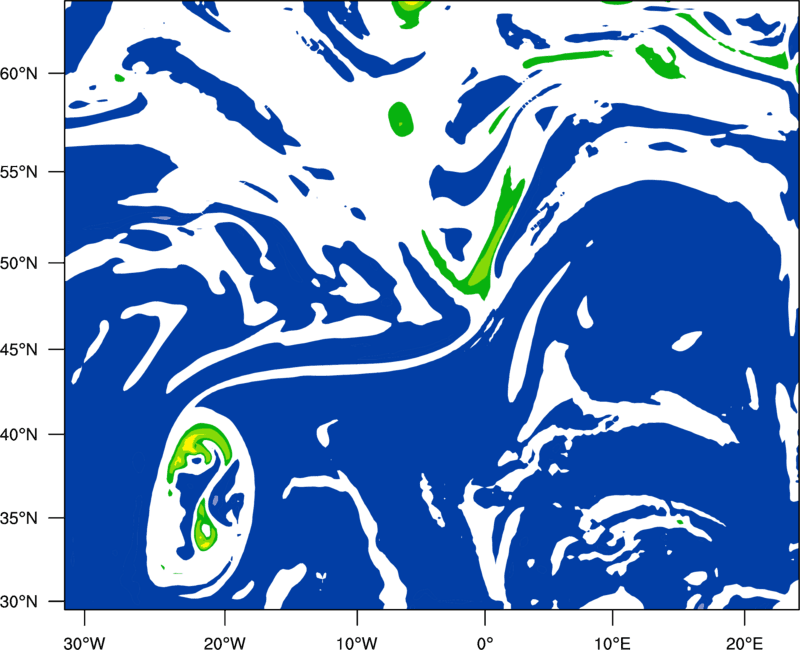Click the 35°N latitude axis label
The width and height of the screenshot is (800, 650).
19,518
